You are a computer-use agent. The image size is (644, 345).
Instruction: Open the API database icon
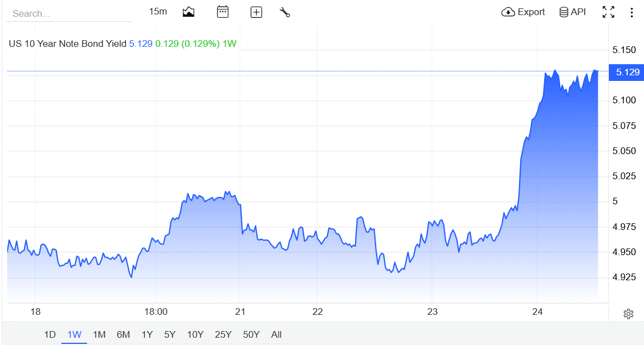pos(573,12)
